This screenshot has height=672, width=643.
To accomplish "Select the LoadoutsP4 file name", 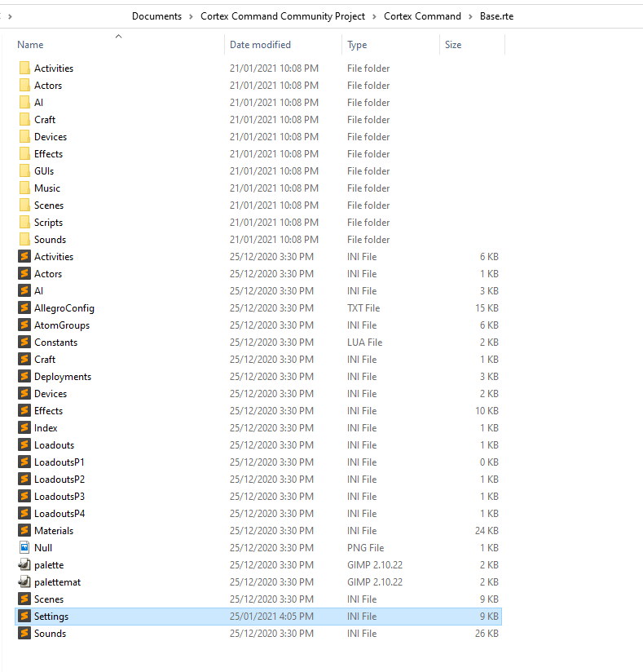I will pyautogui.click(x=59, y=514).
